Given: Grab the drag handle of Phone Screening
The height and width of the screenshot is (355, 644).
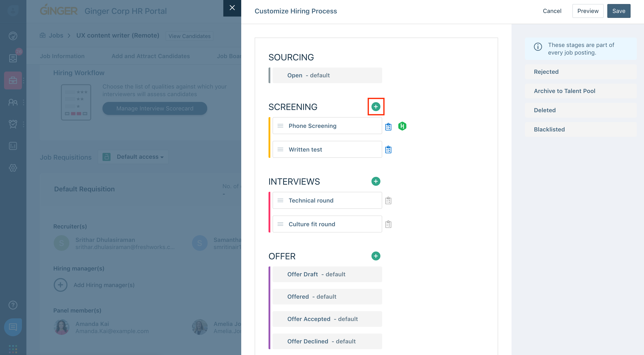Looking at the screenshot, I should (x=281, y=126).
